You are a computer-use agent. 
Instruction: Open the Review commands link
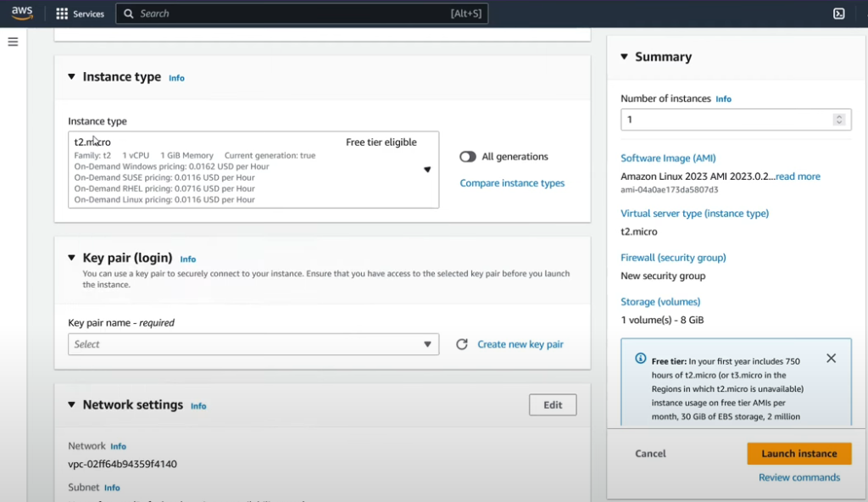point(798,477)
